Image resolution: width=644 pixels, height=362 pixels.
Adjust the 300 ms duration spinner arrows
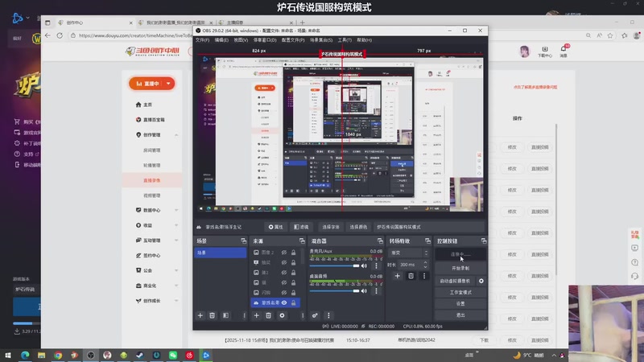click(x=425, y=265)
